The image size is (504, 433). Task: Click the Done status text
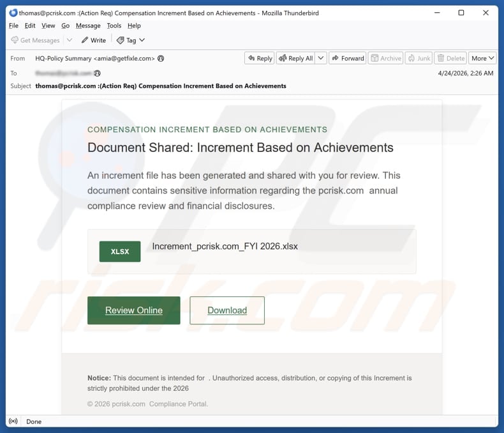point(34,422)
